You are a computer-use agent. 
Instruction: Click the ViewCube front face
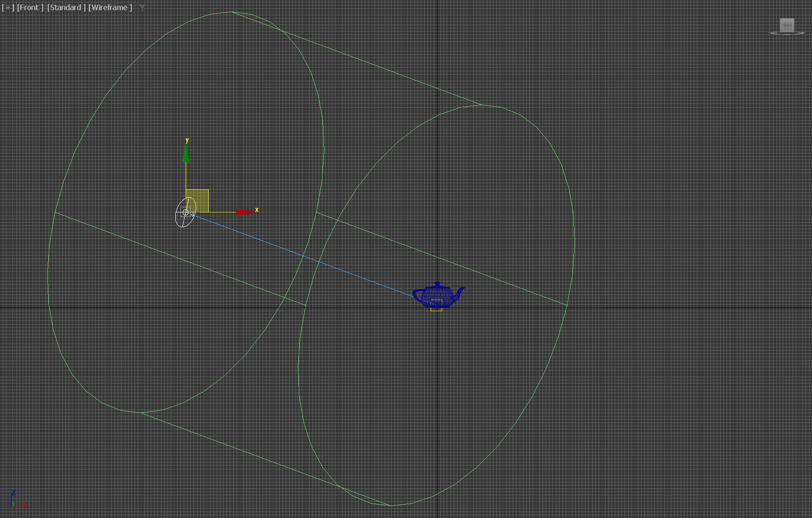[x=787, y=25]
